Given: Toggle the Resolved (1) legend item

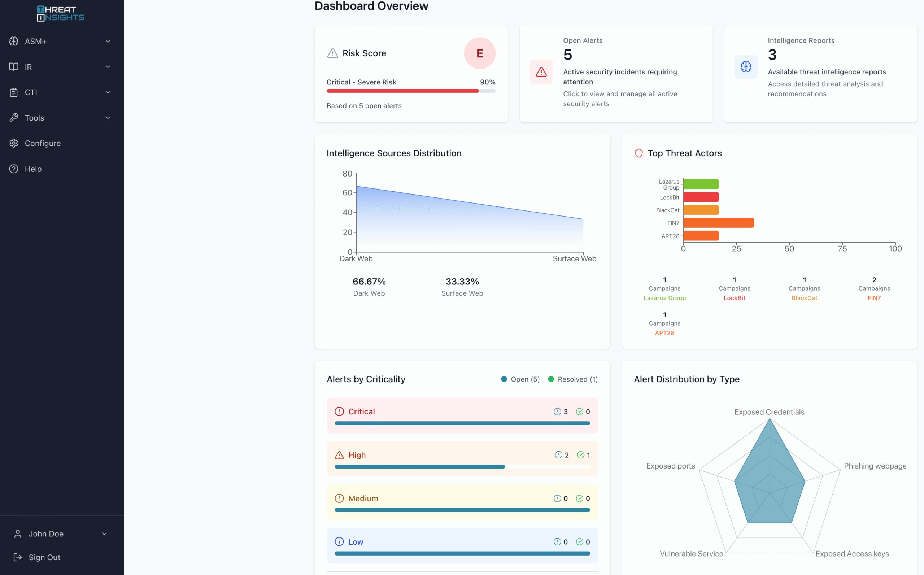Looking at the screenshot, I should click(x=573, y=379).
